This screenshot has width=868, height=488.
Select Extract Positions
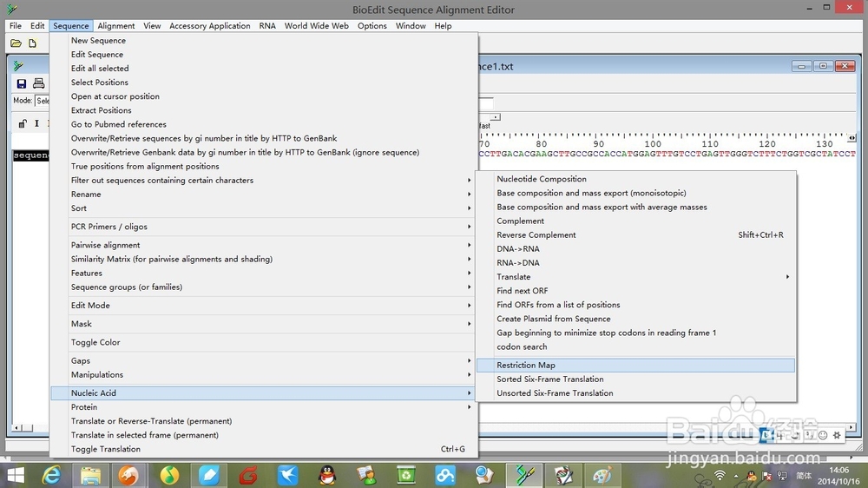pos(264,110)
